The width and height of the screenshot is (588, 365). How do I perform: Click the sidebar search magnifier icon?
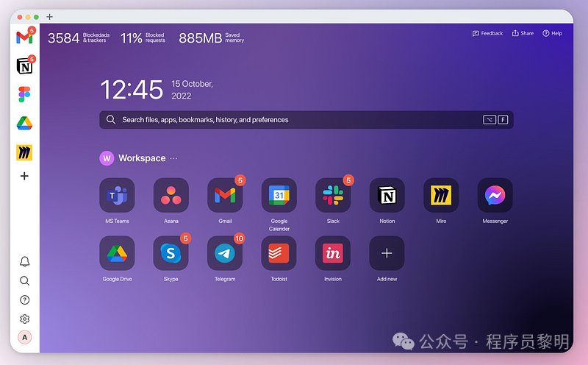click(x=24, y=280)
